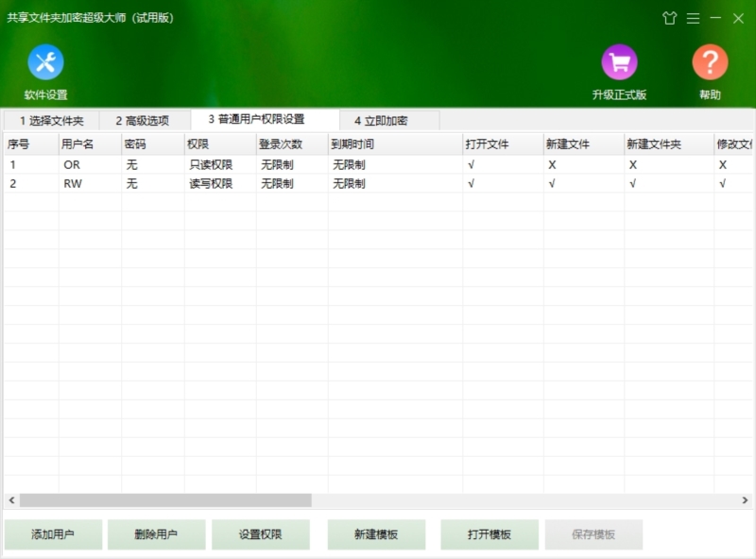
Task: Minimize the window
Action: (715, 18)
